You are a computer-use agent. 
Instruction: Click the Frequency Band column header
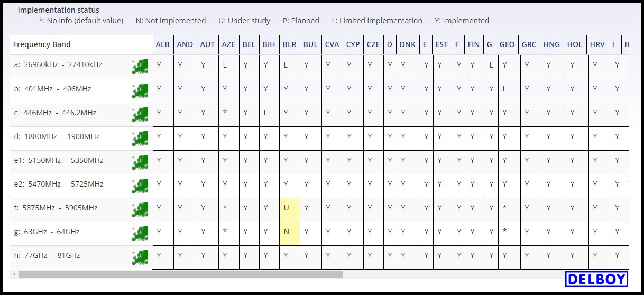(42, 44)
